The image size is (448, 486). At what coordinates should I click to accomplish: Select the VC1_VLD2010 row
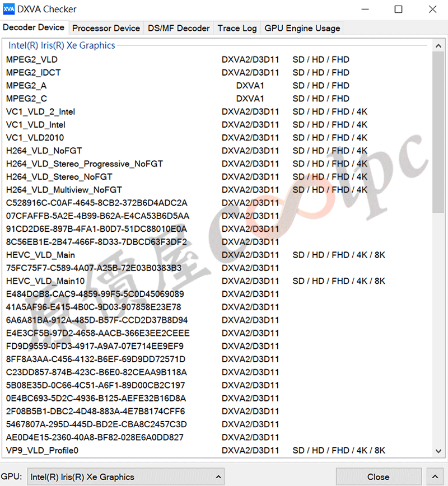pyautogui.click(x=217, y=138)
